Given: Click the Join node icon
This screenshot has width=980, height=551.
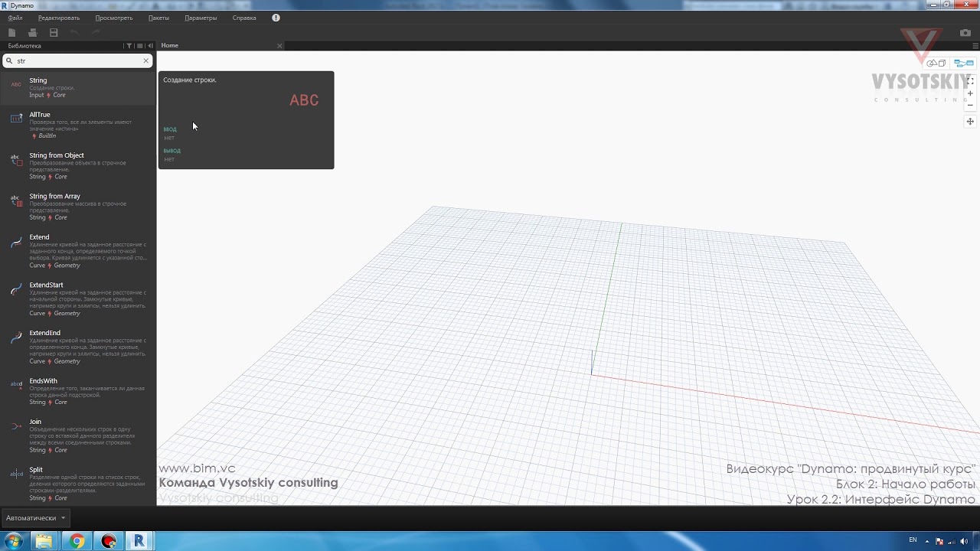Looking at the screenshot, I should tap(16, 425).
